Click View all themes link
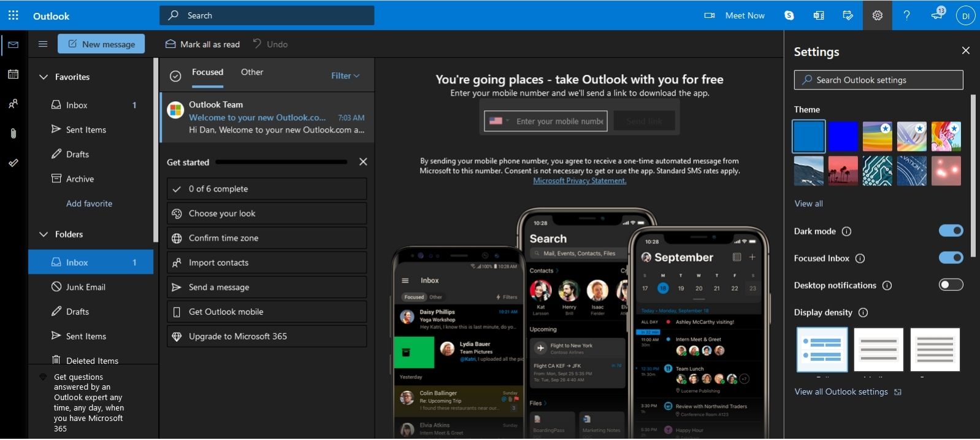The height and width of the screenshot is (440, 980). tap(808, 203)
